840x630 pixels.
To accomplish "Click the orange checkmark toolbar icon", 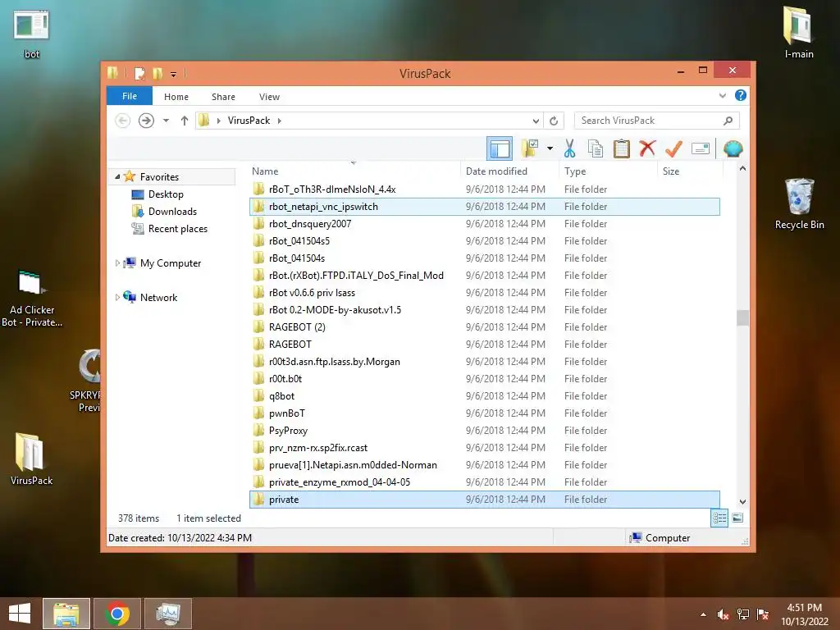I will 673,148.
